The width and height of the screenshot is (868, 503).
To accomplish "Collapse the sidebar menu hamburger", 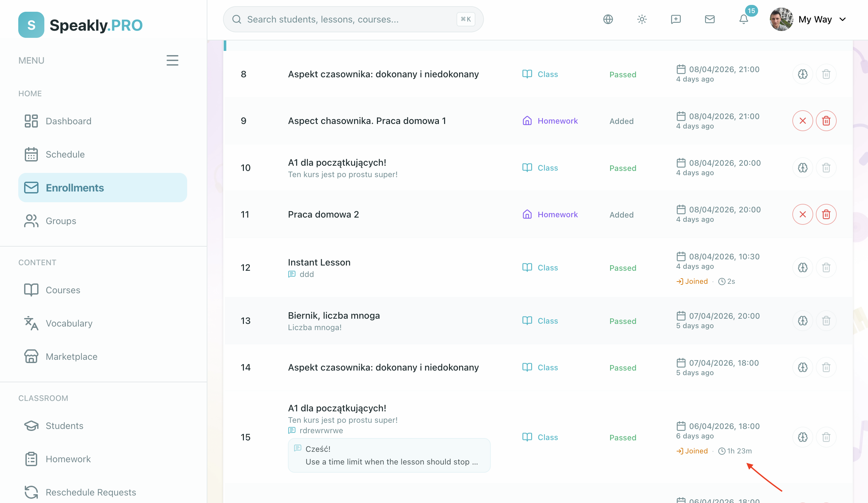I will [172, 60].
